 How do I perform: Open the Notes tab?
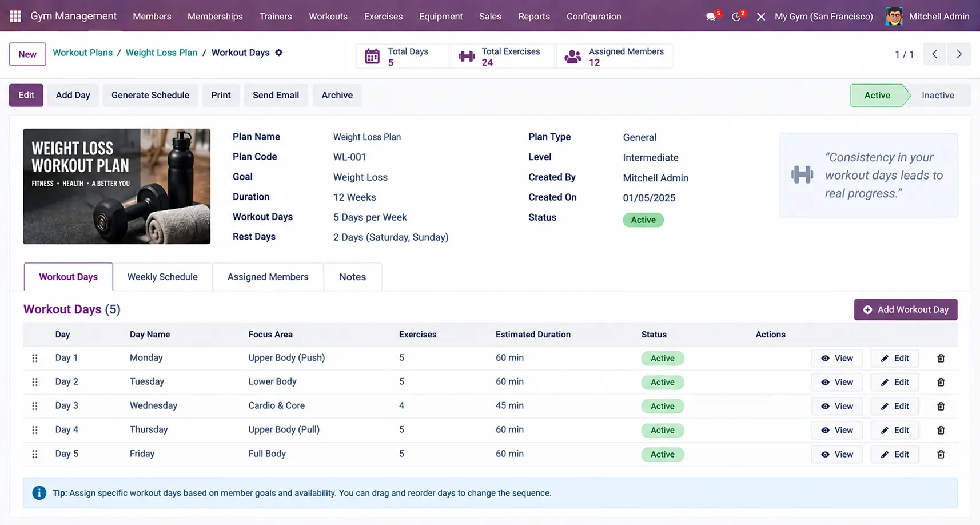click(352, 277)
